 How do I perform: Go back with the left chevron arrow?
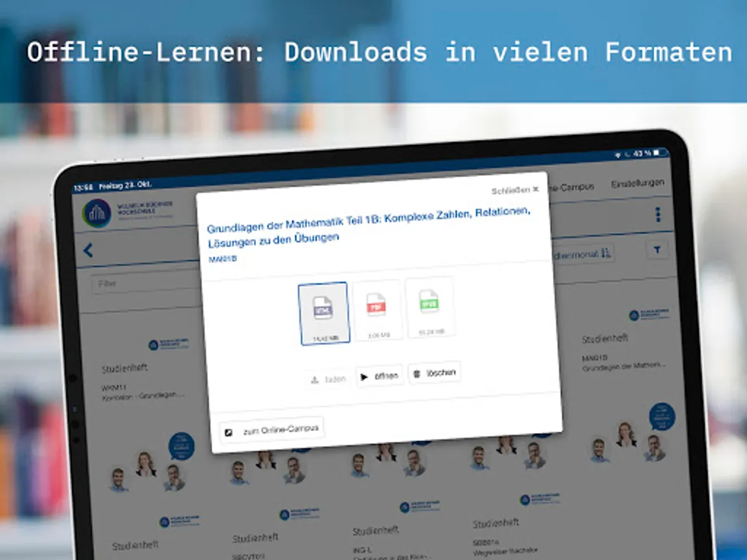click(88, 250)
